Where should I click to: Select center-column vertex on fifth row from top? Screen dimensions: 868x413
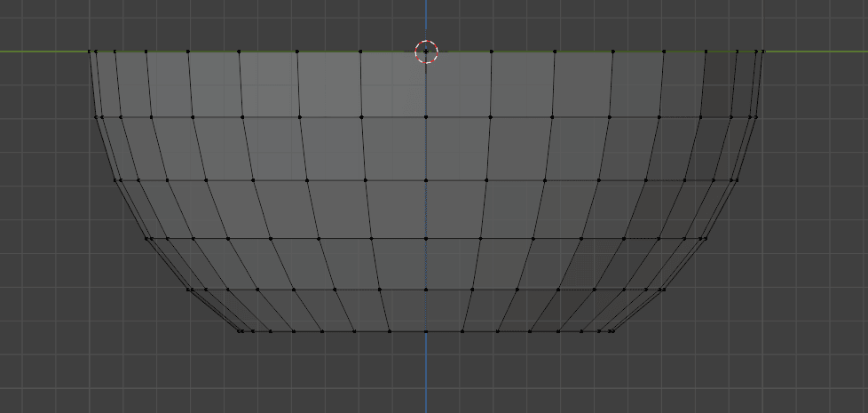(x=426, y=290)
